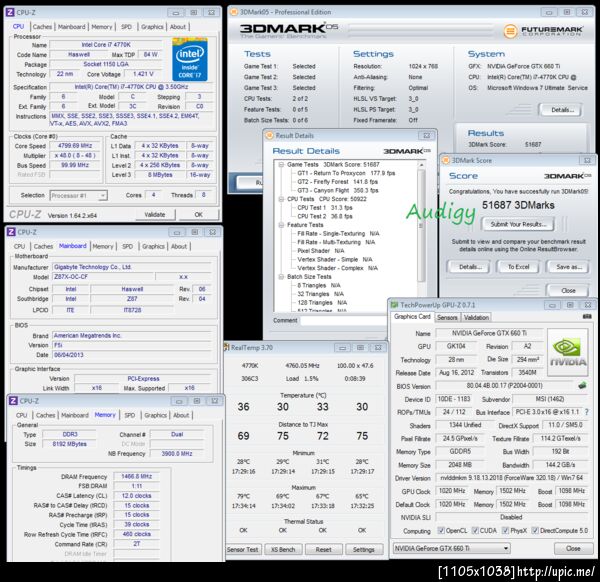The image size is (600, 582).
Task: Click the Details button in 3DMark Score window
Action: tap(470, 267)
